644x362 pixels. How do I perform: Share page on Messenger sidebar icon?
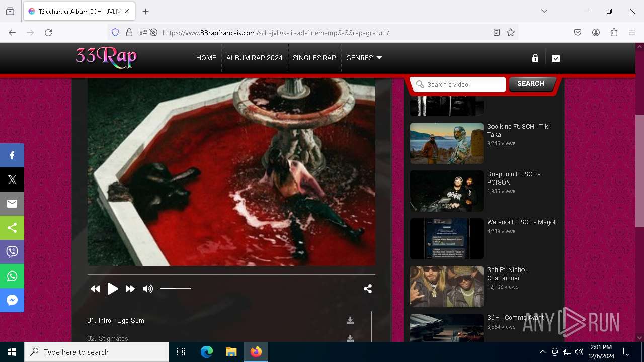tap(12, 300)
